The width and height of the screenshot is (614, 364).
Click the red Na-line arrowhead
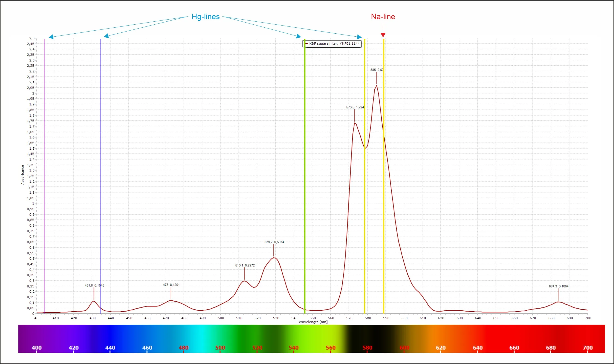coord(383,35)
